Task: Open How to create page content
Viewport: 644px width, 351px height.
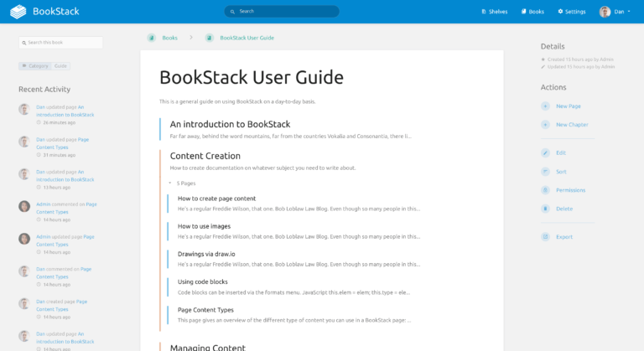Action: tap(216, 199)
